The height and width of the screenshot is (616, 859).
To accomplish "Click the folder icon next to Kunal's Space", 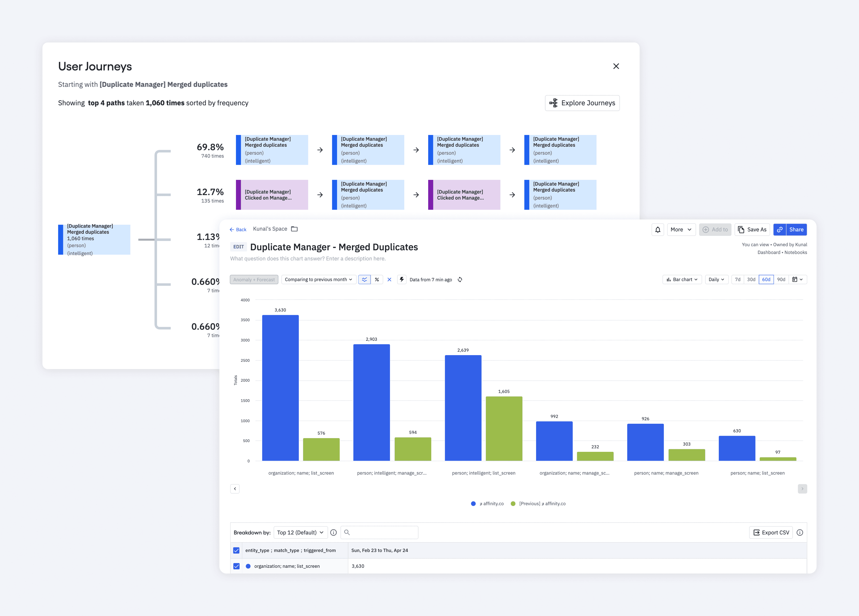I will pyautogui.click(x=294, y=229).
